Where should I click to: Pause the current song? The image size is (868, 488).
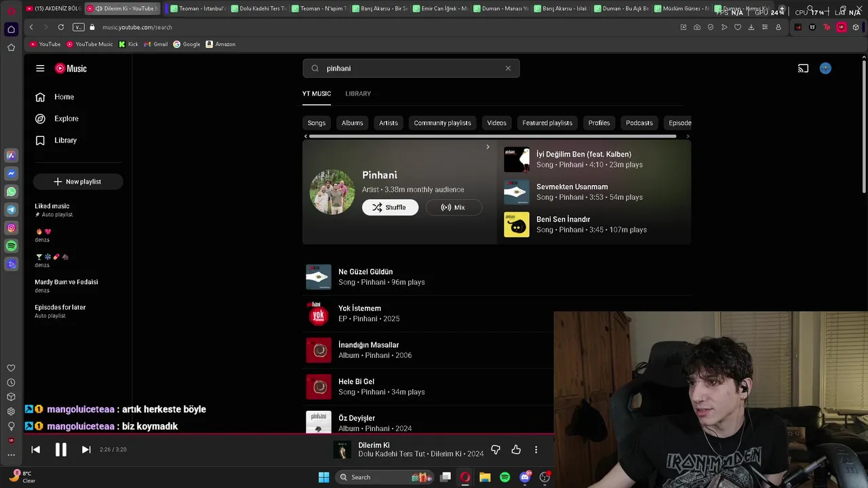[61, 449]
